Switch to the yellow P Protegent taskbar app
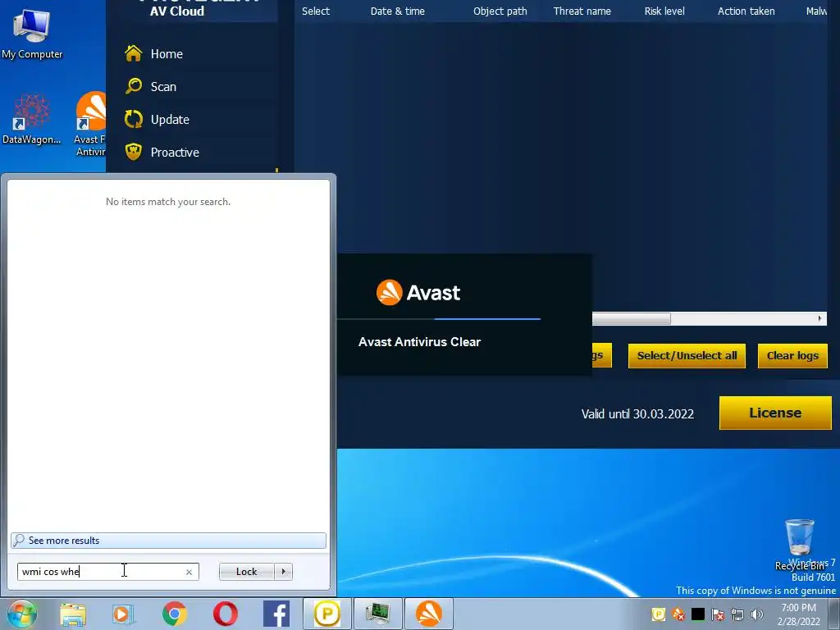The width and height of the screenshot is (840, 630). (326, 614)
